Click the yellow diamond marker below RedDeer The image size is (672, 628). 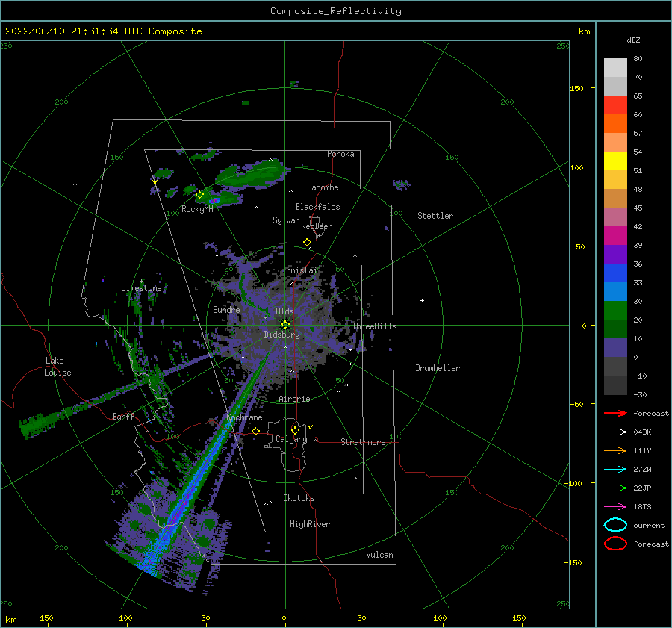(307, 243)
